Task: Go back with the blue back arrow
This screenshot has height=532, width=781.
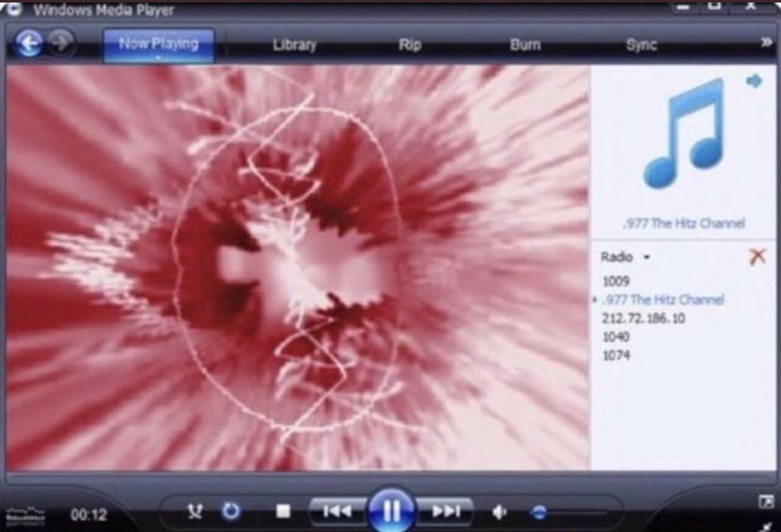Action: pyautogui.click(x=28, y=44)
